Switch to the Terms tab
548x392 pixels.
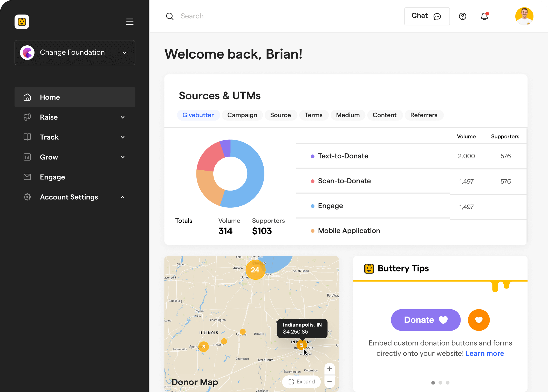click(314, 115)
